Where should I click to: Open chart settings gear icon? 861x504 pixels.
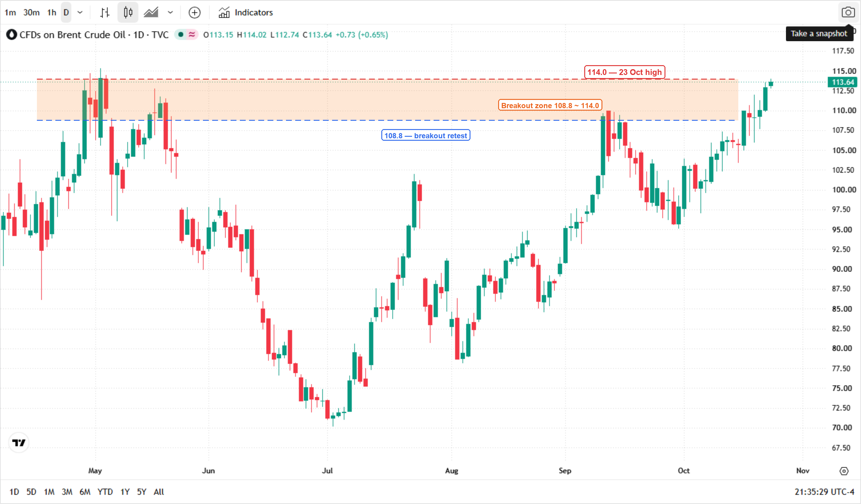844,471
